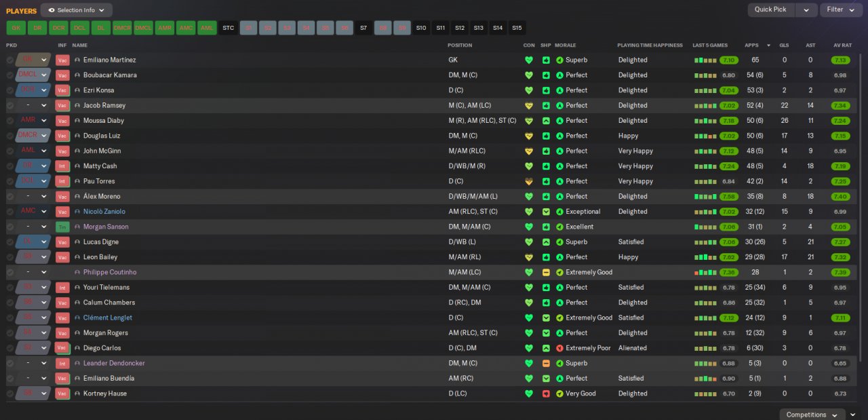The image size is (868, 420).
Task: Select the AML position chip
Action: [207, 28]
